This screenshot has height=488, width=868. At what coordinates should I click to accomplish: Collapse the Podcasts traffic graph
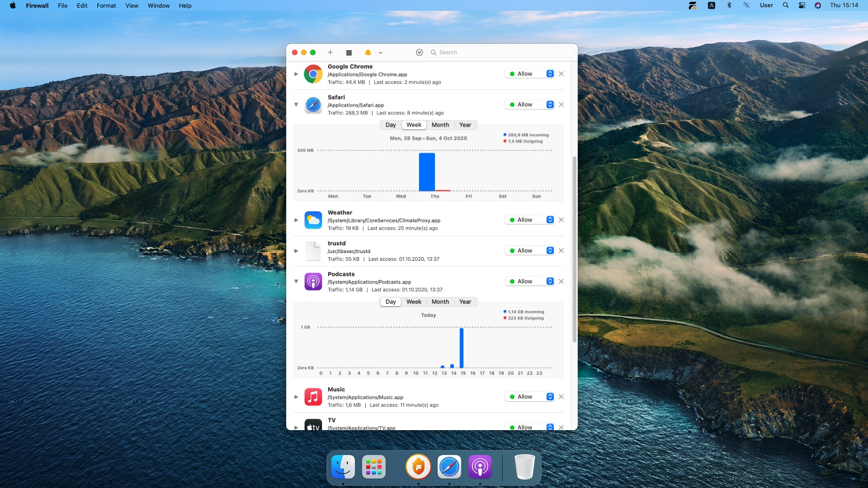(296, 281)
